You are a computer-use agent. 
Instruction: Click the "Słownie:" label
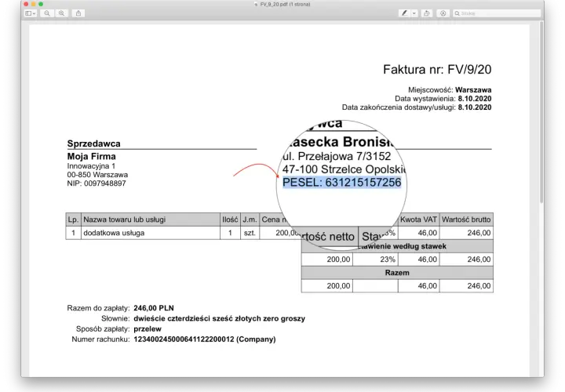pos(115,318)
